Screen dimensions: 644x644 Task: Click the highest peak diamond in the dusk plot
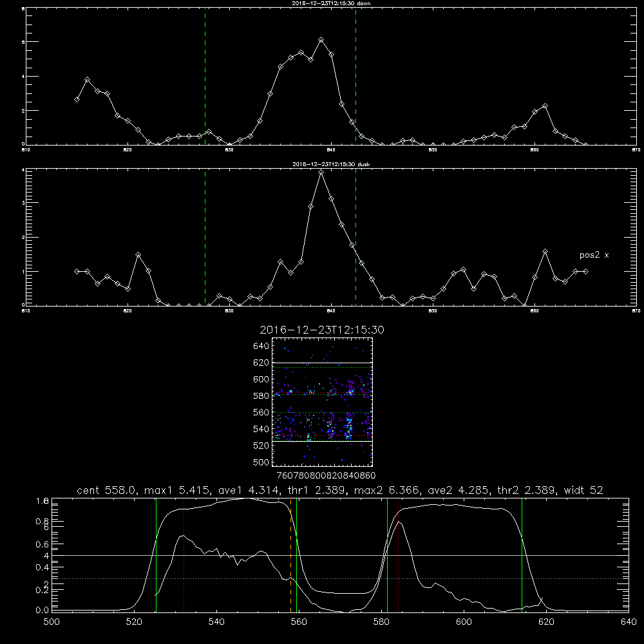coord(321,173)
